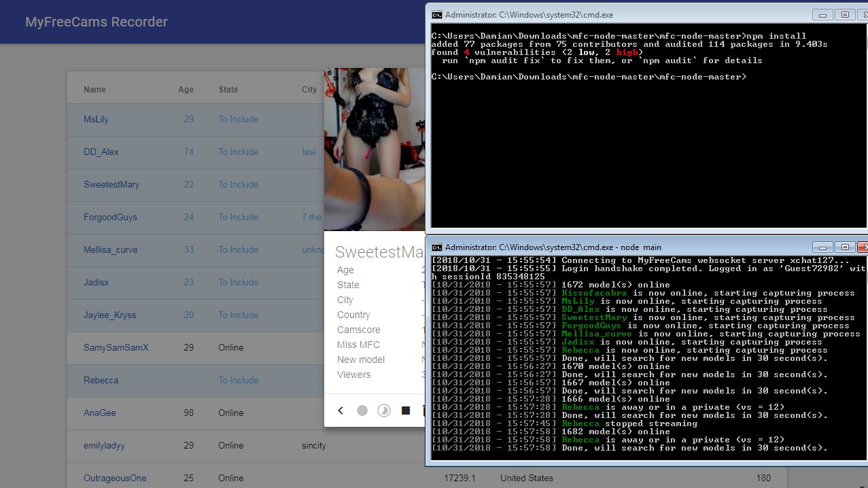This screenshot has height=488, width=868.
Task: Click 'United States' country cell
Action: (527, 478)
